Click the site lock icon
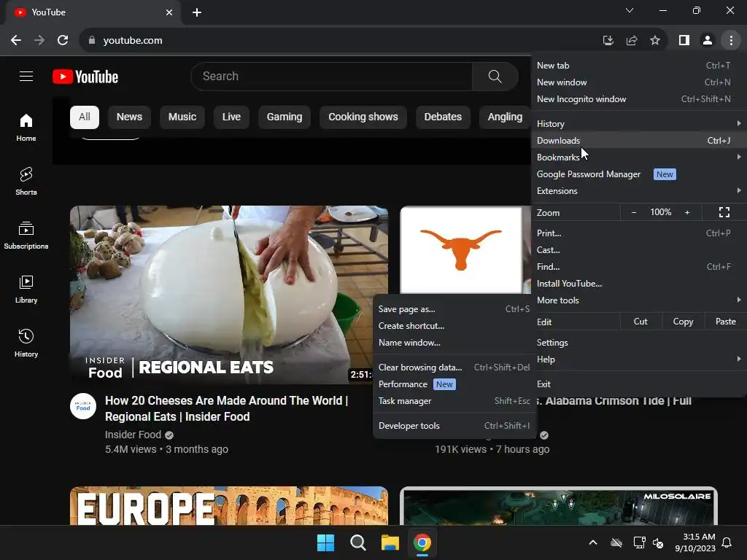 (x=92, y=41)
